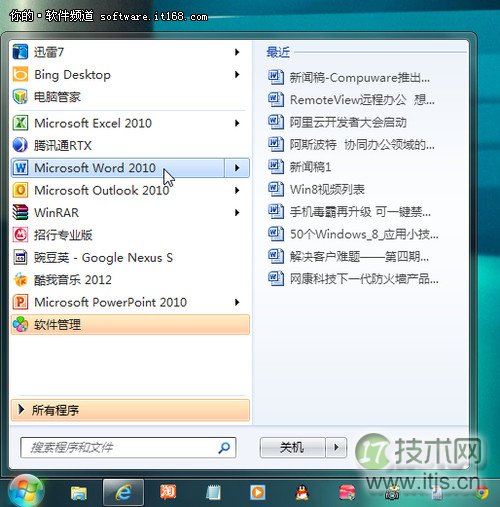500x507 pixels.
Task: Click the Windows Start orb
Action: pyautogui.click(x=26, y=491)
